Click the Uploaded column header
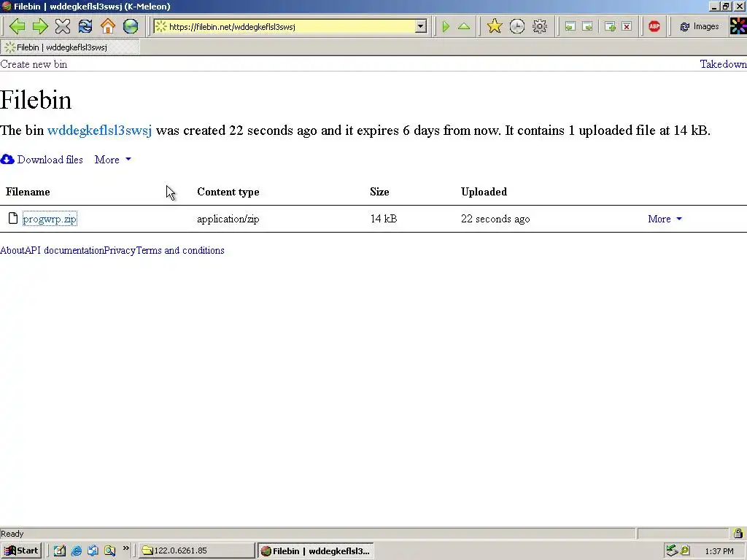 coord(484,192)
